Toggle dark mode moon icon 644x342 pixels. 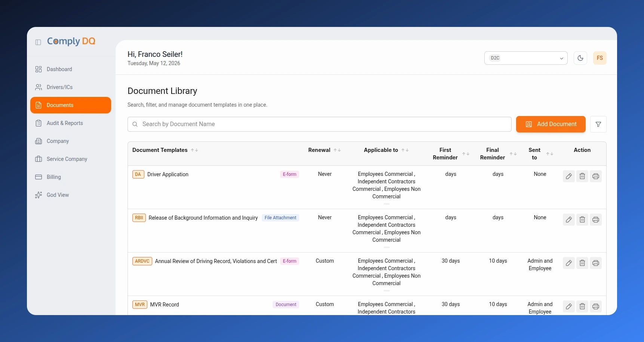[x=580, y=58]
